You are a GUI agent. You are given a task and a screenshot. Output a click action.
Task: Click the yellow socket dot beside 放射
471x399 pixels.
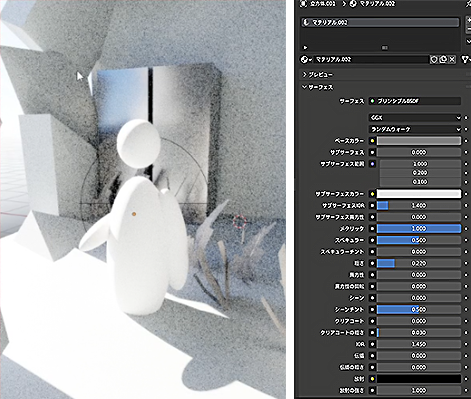pos(373,379)
